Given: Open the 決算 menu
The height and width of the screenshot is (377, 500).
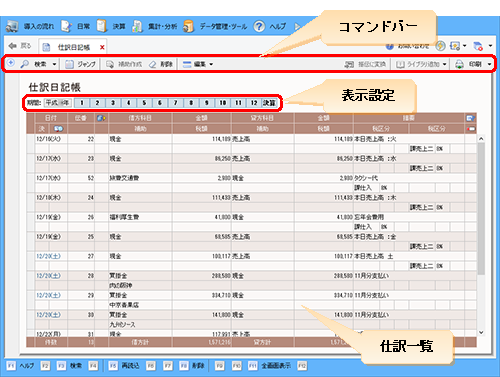Looking at the screenshot, I should pos(111,26).
